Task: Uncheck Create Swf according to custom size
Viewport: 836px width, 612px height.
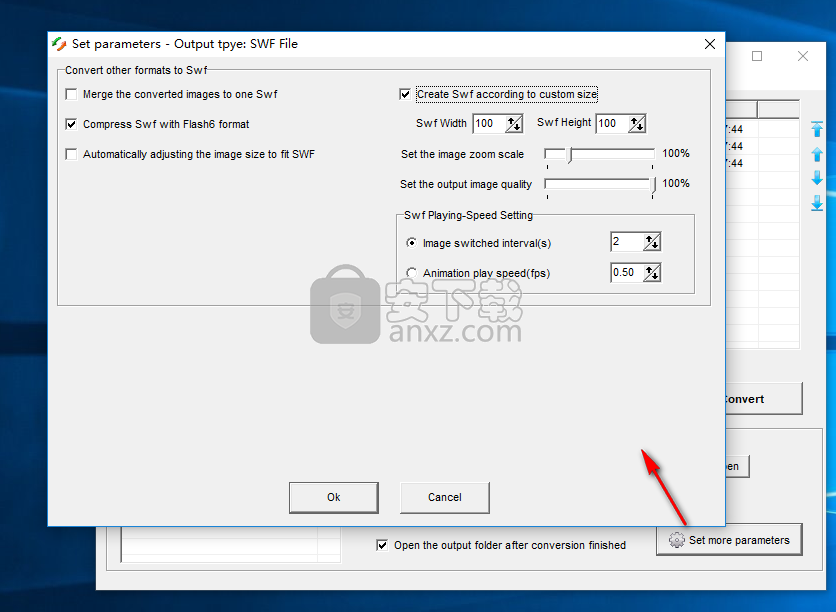Action: 405,95
